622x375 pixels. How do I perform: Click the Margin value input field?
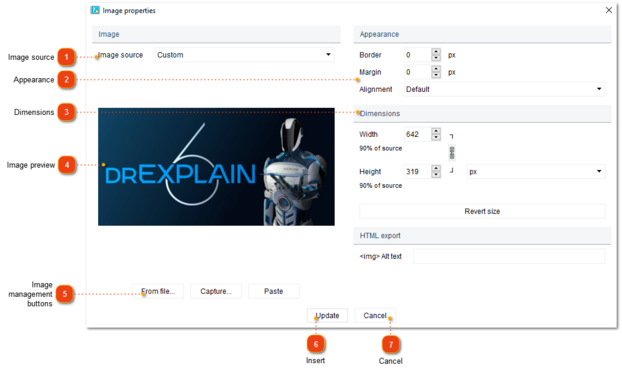pyautogui.click(x=417, y=72)
